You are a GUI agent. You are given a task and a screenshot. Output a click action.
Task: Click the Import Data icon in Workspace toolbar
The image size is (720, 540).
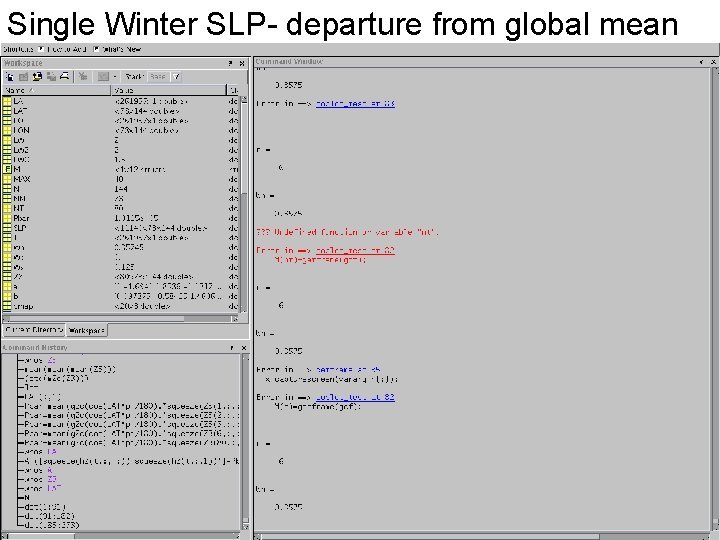coord(37,77)
